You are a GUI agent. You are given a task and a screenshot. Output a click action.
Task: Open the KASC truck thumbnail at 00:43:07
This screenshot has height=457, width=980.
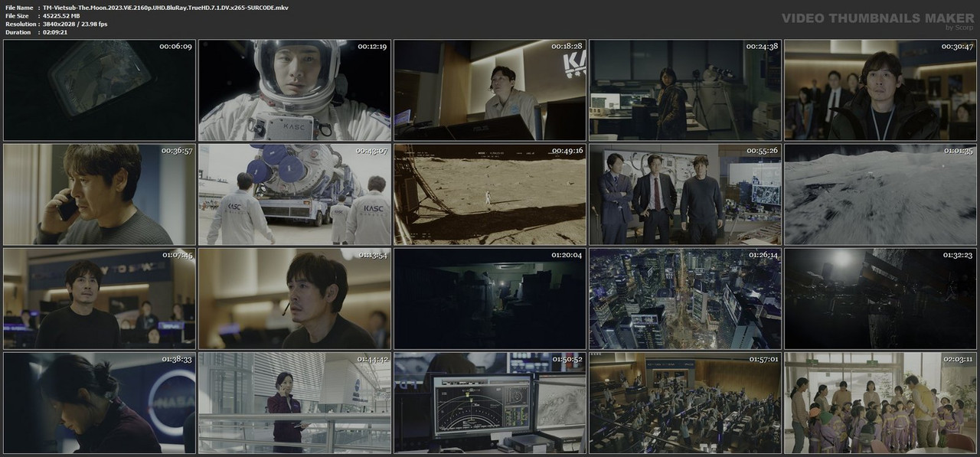coord(295,194)
